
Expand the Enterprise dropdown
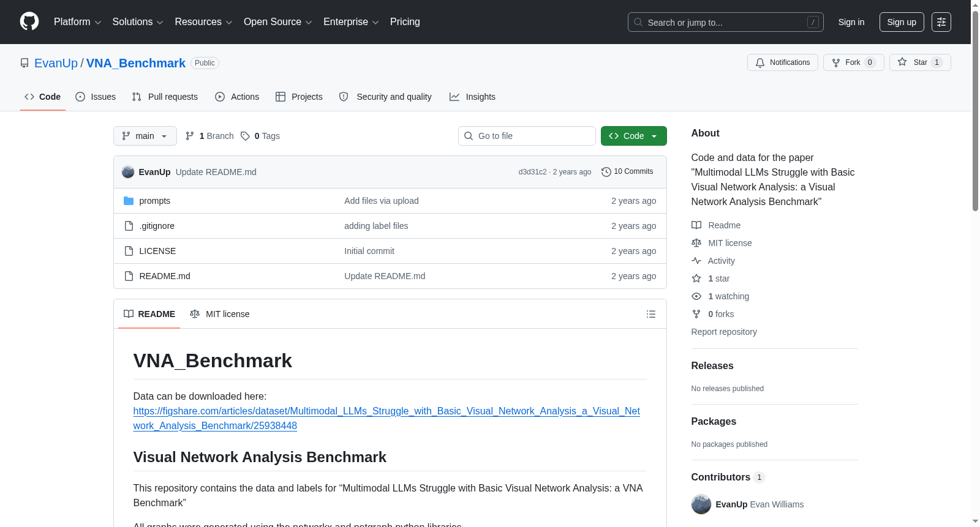[351, 22]
